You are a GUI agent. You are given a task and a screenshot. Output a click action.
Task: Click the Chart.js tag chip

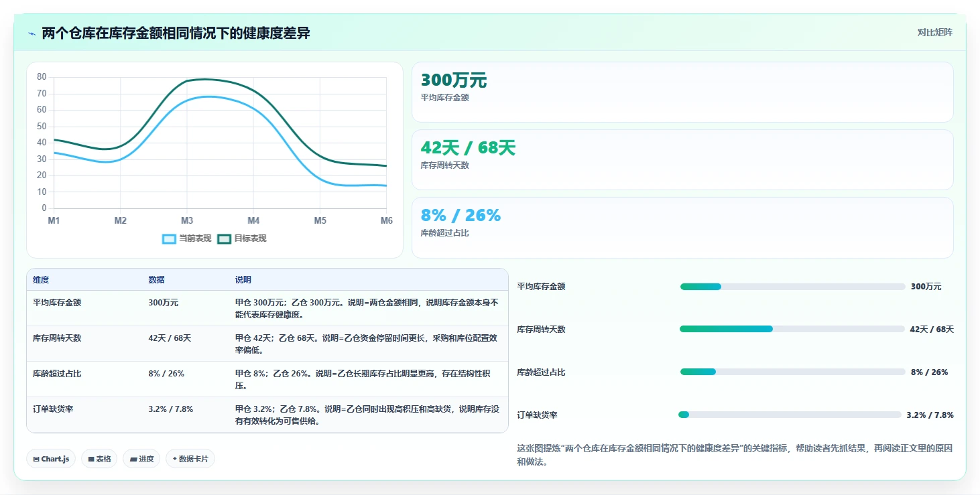[51, 459]
